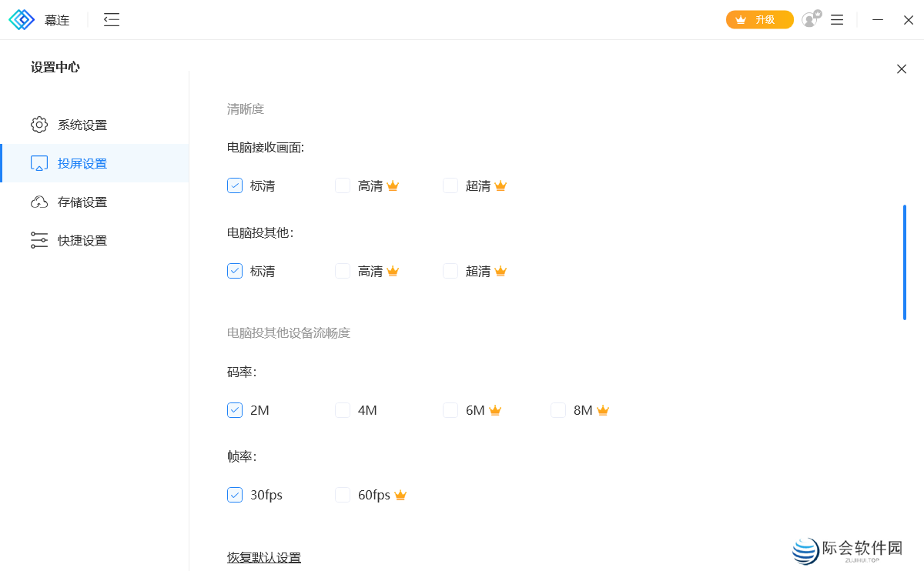Click the crown icon beside 60fps
The width and height of the screenshot is (924, 571).
pyautogui.click(x=400, y=495)
